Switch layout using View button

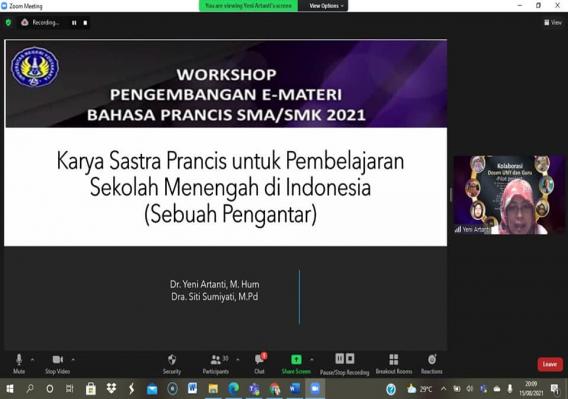(x=553, y=22)
